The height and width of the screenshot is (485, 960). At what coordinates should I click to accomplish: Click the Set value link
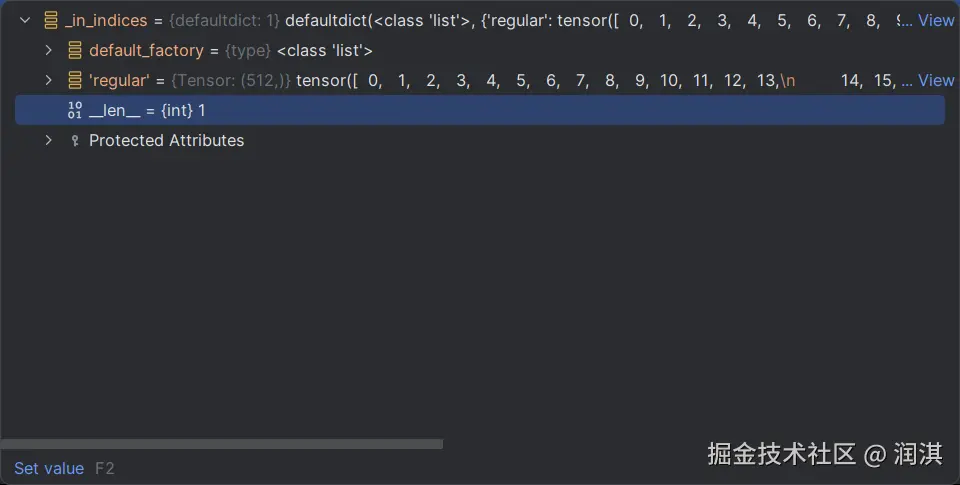[49, 468]
